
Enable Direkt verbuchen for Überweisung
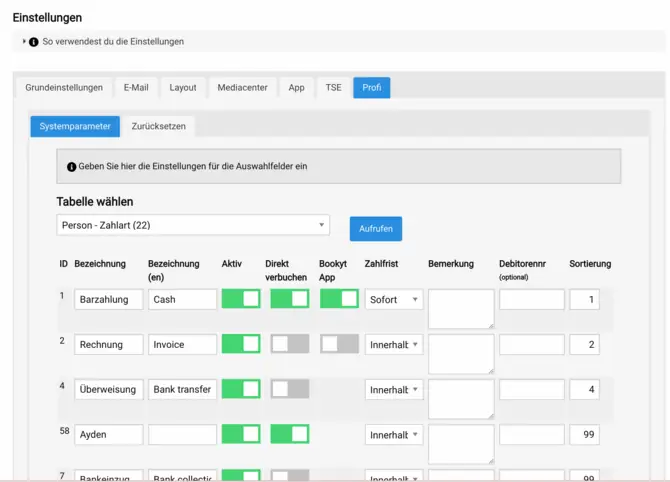pyautogui.click(x=290, y=389)
